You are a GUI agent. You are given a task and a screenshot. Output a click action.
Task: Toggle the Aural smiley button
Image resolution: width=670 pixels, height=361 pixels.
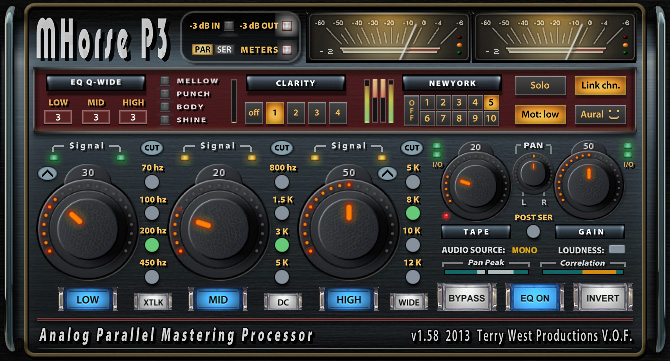pos(600,114)
